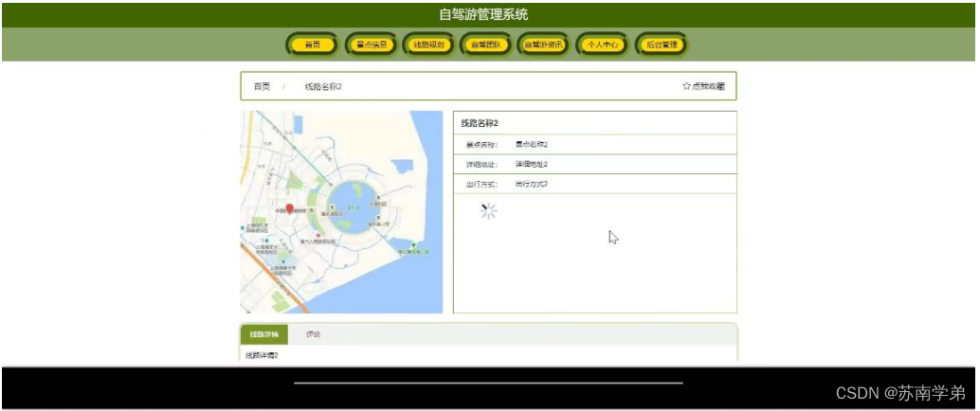Open 后台管理 in the navigation bar
The image size is (980, 411).
click(662, 45)
